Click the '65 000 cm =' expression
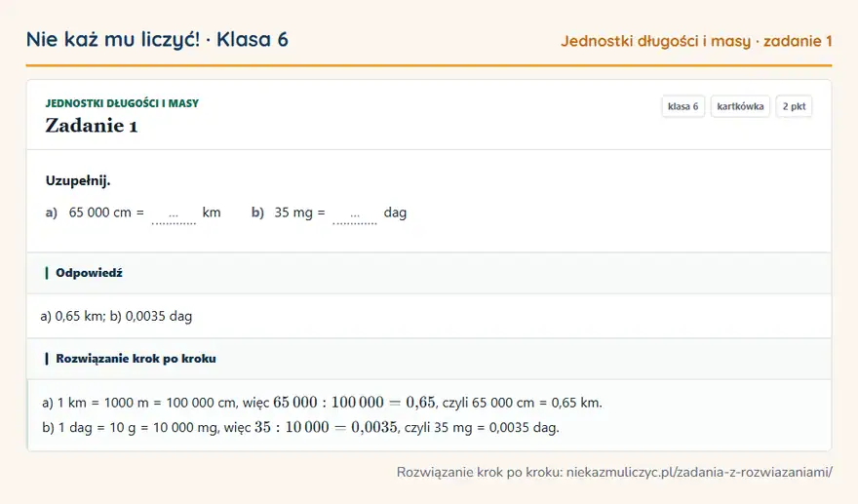This screenshot has width=858, height=504. coord(106,213)
